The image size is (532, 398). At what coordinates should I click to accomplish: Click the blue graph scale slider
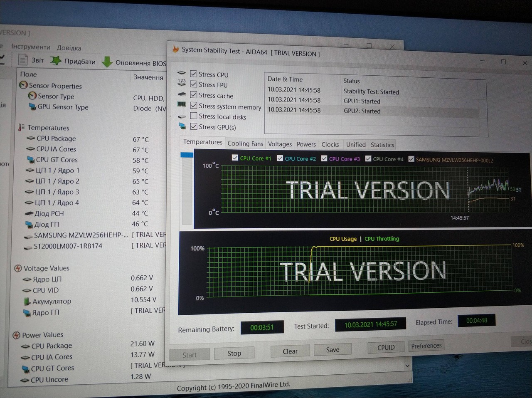(x=187, y=155)
